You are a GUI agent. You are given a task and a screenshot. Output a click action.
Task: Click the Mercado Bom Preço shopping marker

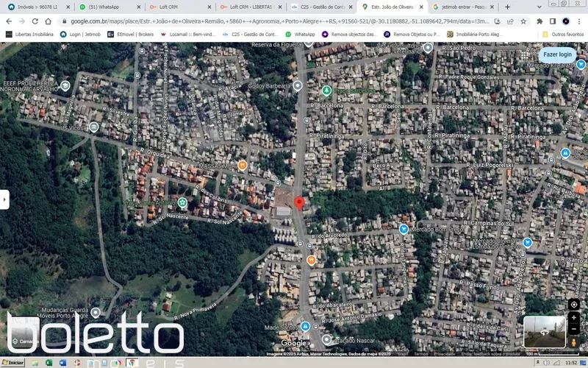click(404, 230)
